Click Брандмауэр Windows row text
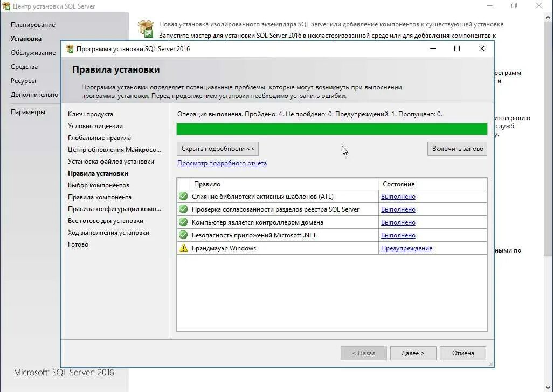This screenshot has height=392, width=553. point(224,248)
